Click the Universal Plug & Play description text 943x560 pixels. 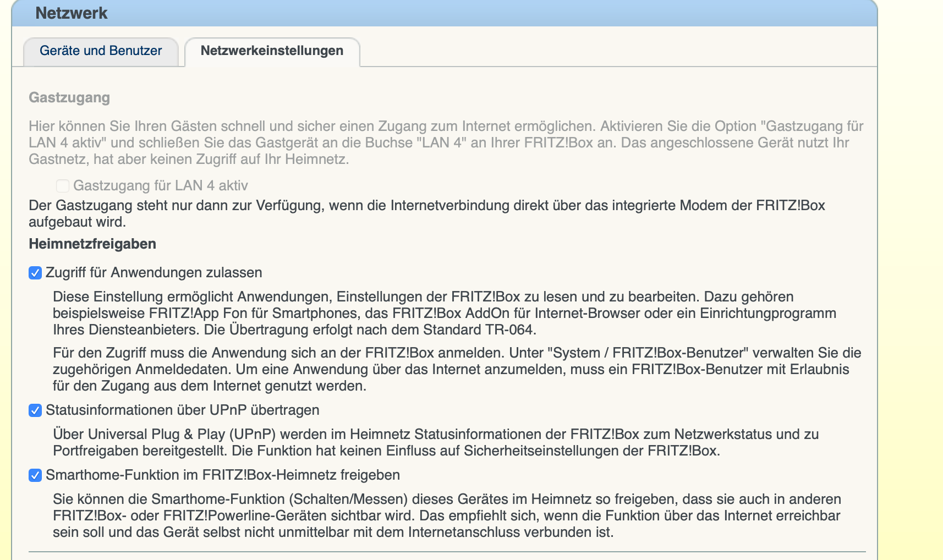[x=436, y=443]
